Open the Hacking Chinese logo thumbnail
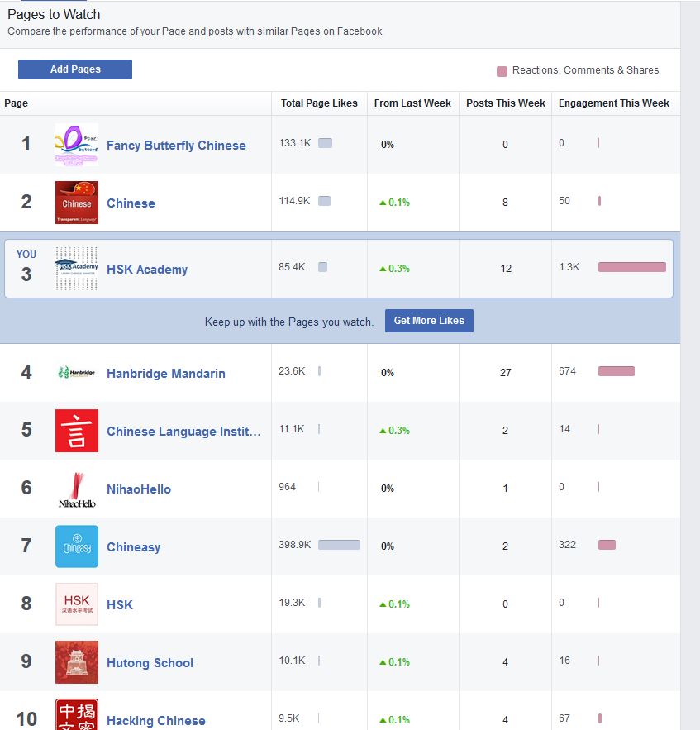 (x=76, y=714)
